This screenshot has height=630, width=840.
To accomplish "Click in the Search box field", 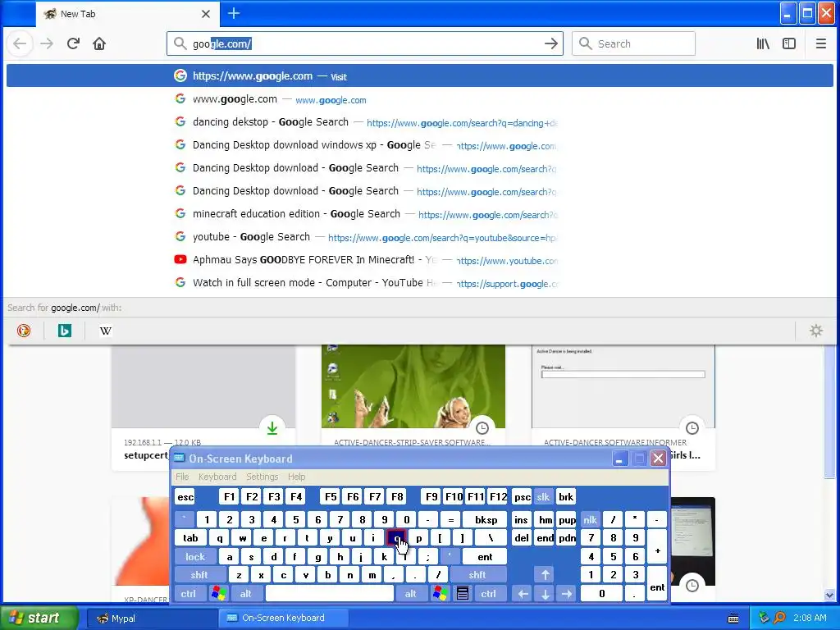I will [633, 43].
